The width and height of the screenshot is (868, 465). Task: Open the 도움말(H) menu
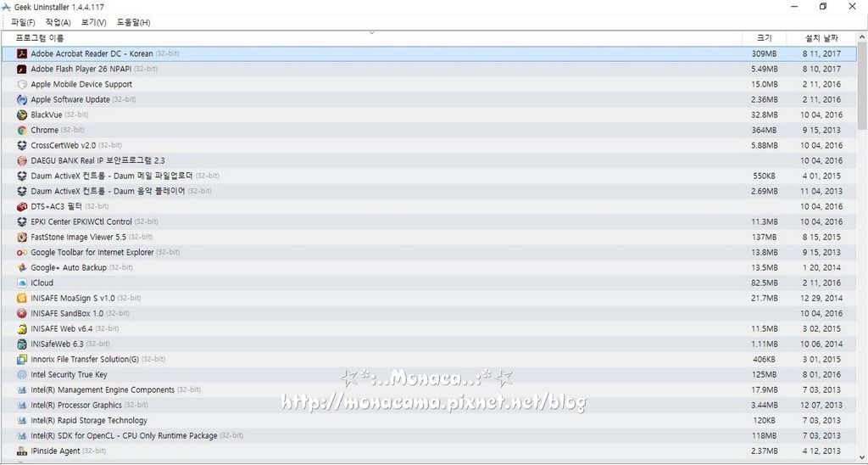click(133, 23)
